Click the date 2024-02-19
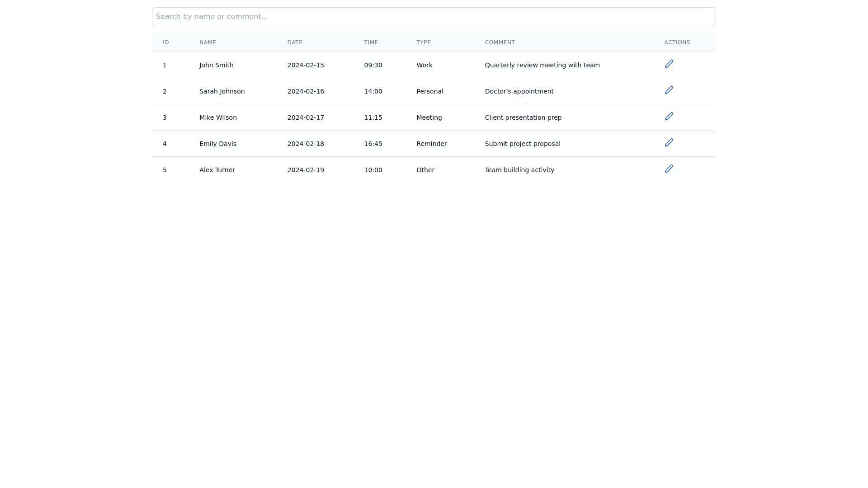 [x=306, y=170]
